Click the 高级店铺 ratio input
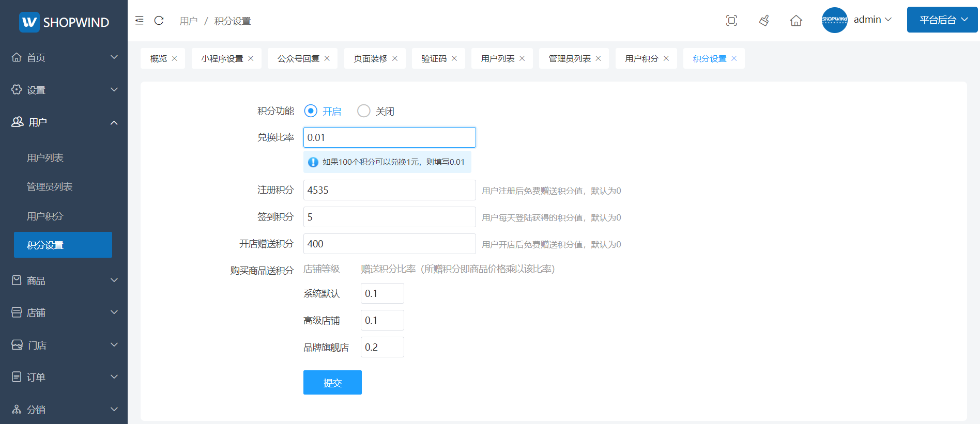Image resolution: width=980 pixels, height=424 pixels. 382,320
